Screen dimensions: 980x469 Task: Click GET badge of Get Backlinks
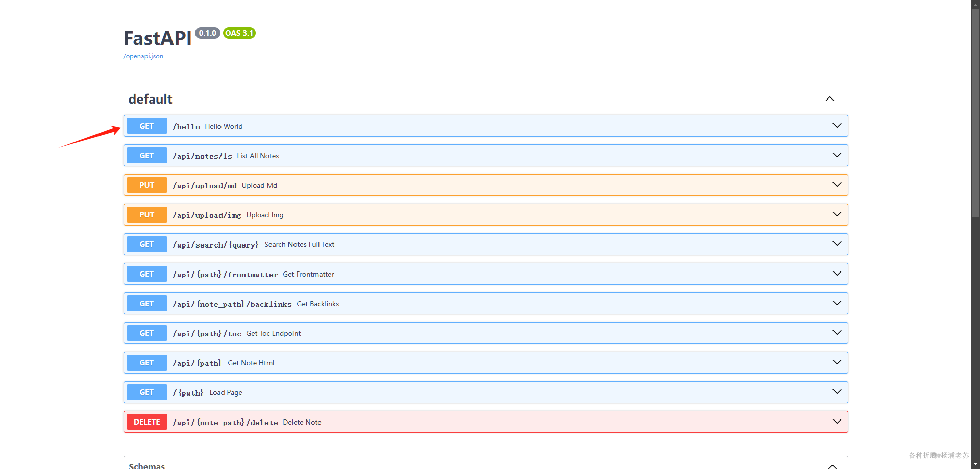point(147,304)
